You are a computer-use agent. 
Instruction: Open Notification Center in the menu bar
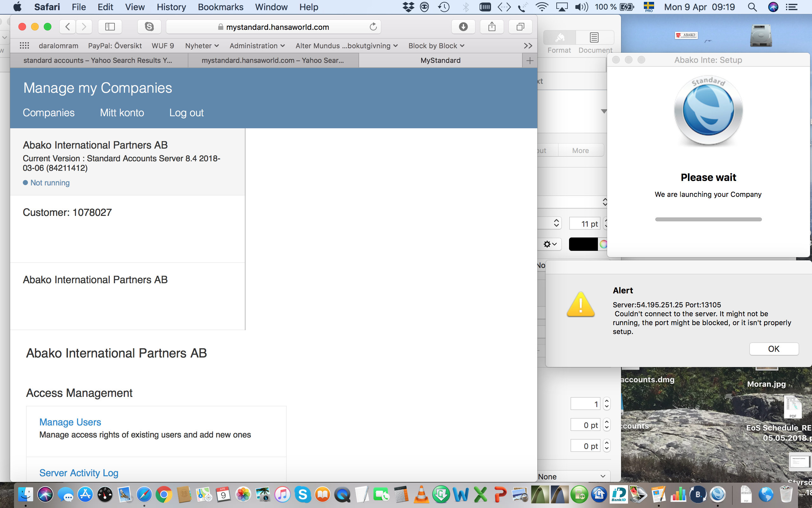tap(792, 7)
